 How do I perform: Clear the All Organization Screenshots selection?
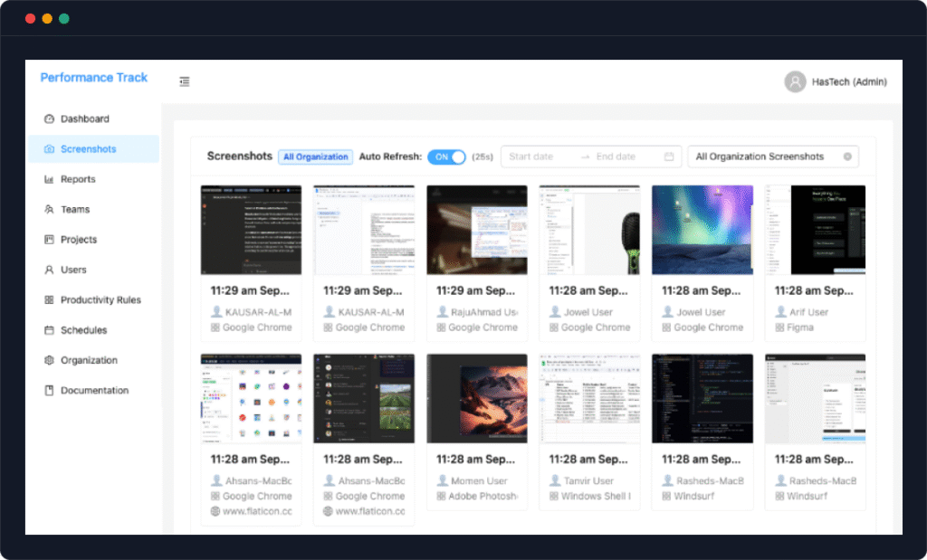tap(847, 157)
